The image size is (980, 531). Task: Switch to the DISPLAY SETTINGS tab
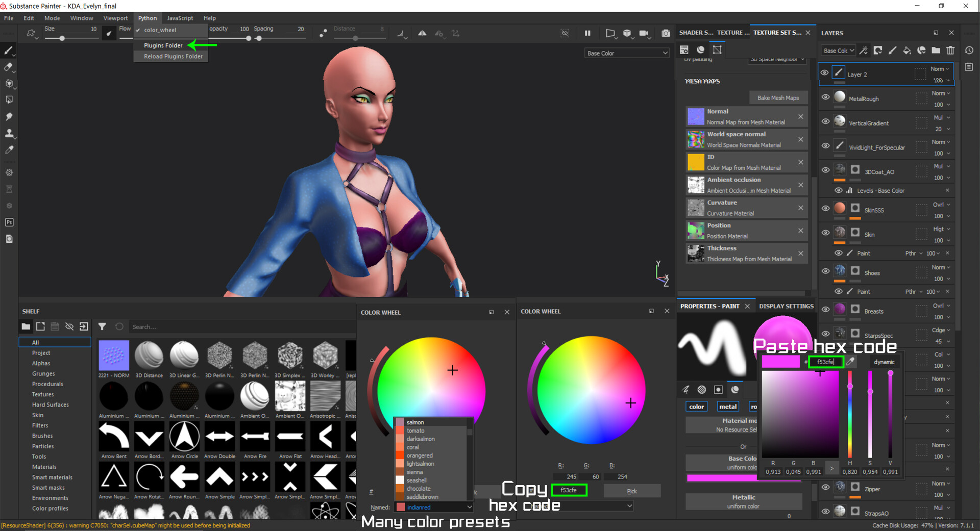(786, 306)
